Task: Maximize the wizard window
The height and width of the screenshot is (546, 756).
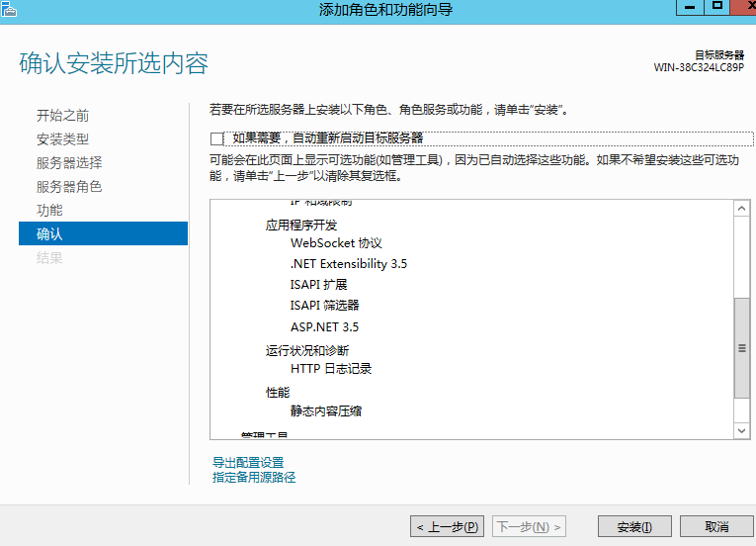Action: point(717,7)
